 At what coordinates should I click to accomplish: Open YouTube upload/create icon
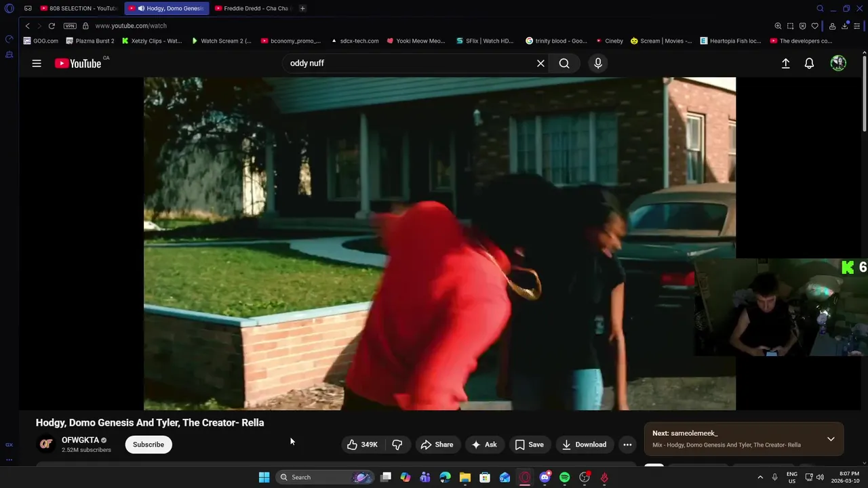click(785, 63)
